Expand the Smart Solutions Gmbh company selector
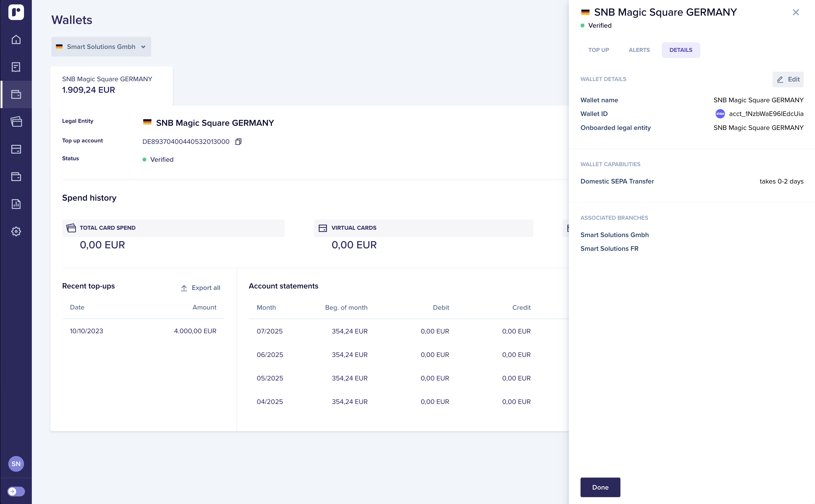Viewport: 815px width, 504px height. pyautogui.click(x=101, y=47)
